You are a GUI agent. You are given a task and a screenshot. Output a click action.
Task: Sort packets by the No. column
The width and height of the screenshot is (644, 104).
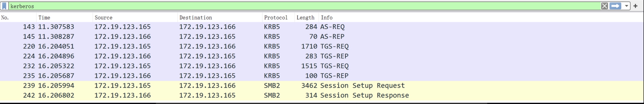pyautogui.click(x=18, y=18)
